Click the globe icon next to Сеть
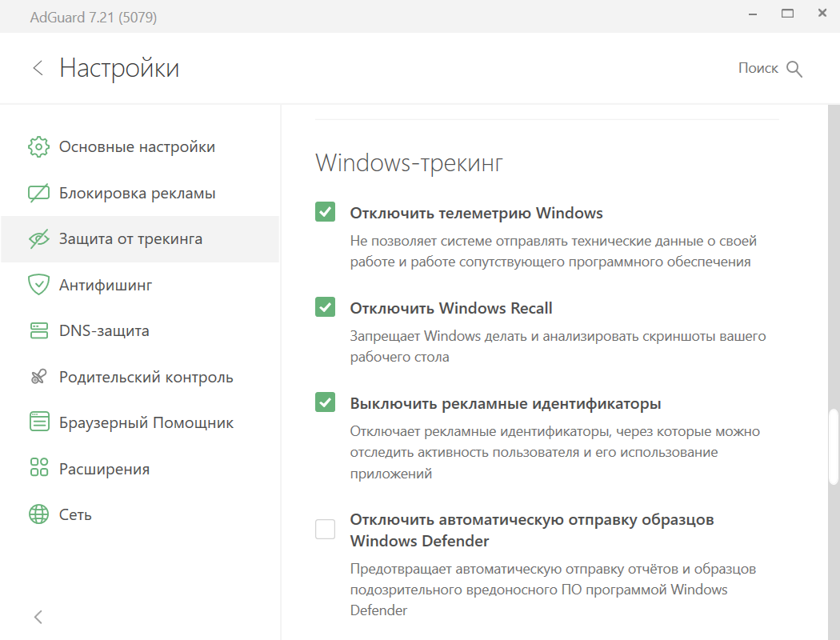The image size is (840, 640). tap(38, 514)
